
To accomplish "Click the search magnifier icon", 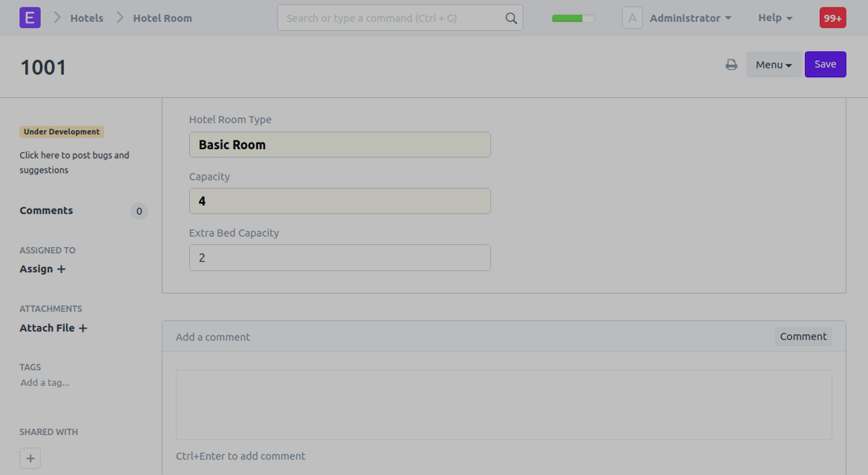I will 511,19.
